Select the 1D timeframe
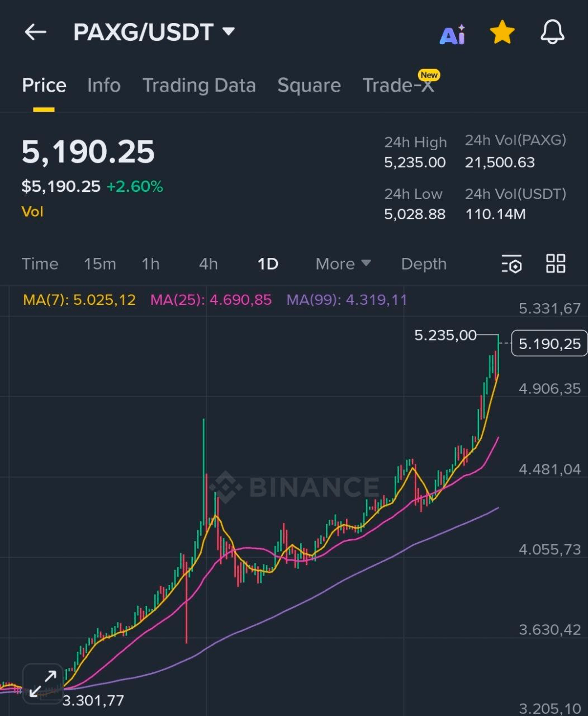 267,263
